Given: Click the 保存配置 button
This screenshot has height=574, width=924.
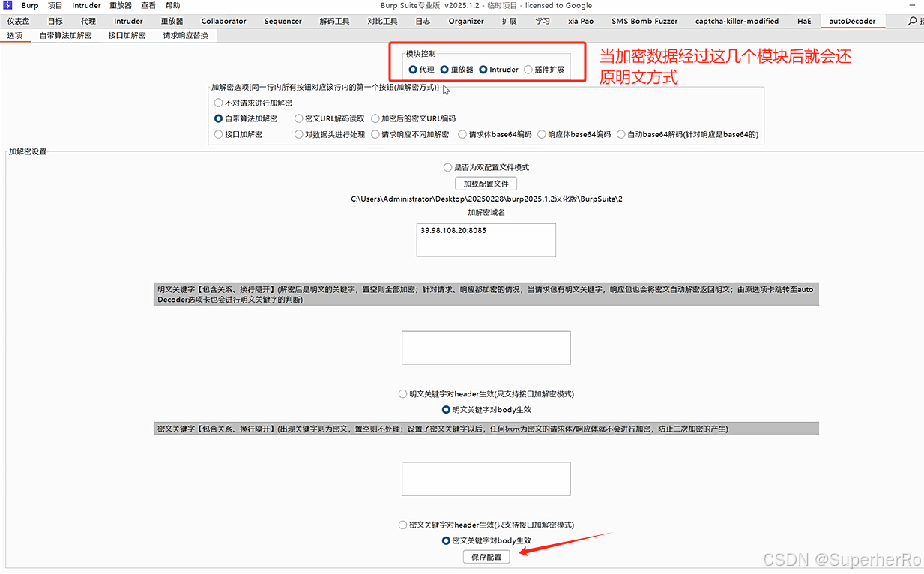Looking at the screenshot, I should pos(486,557).
